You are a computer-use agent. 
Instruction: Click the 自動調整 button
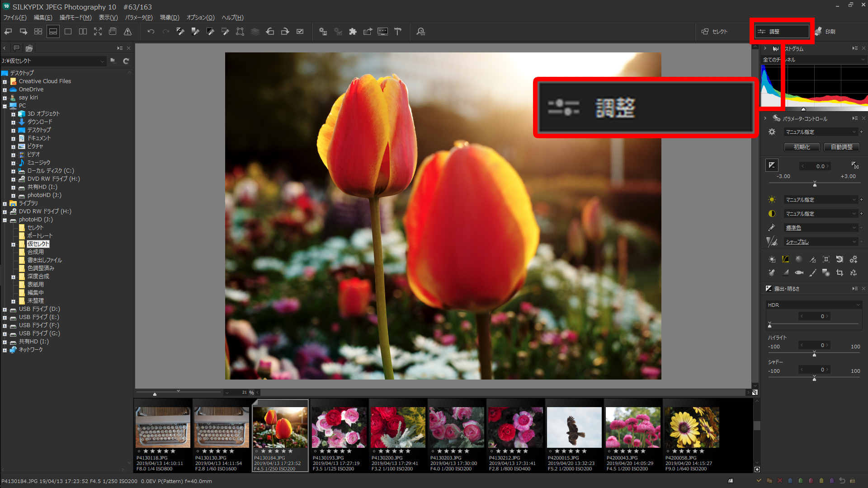(x=841, y=147)
